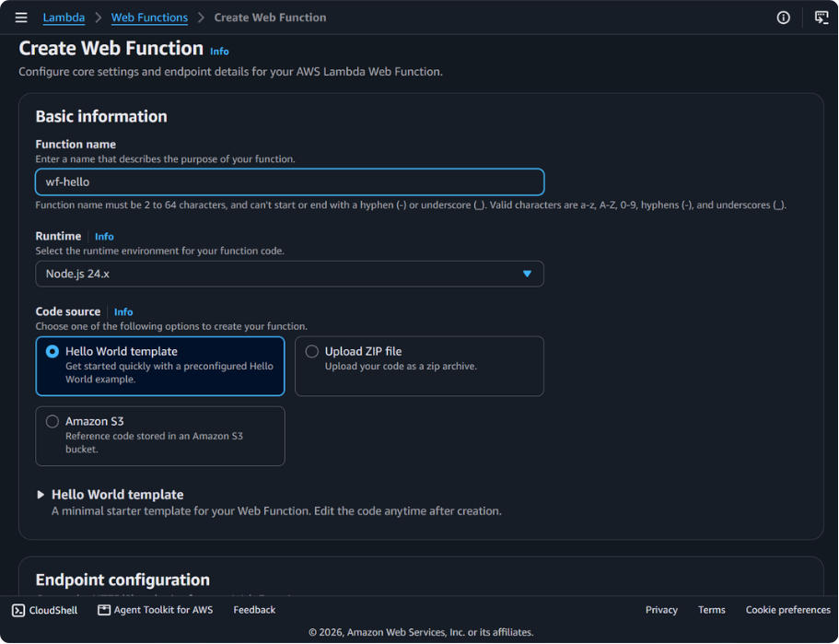Click 'Upload your code as a zip archive' text
The height and width of the screenshot is (644, 839).
(x=401, y=367)
